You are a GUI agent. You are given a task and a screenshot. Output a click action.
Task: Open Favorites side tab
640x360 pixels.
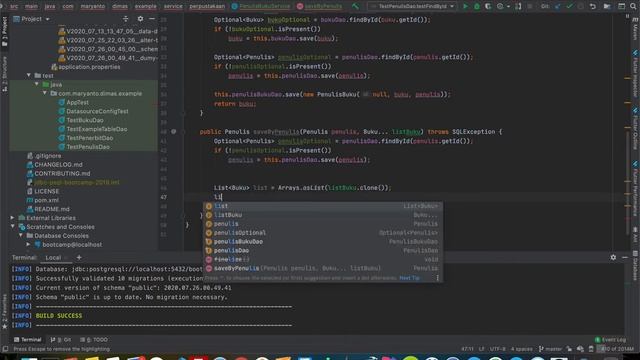pos(4,311)
